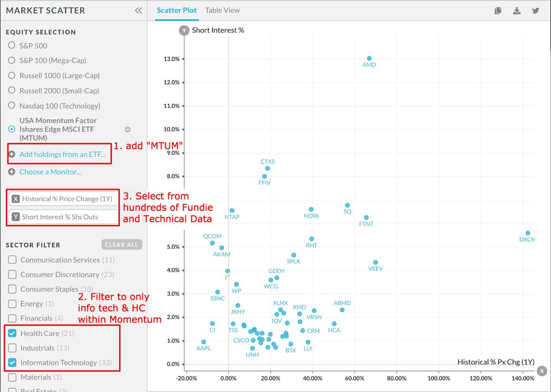Click the HCA data point
551x392 pixels.
pyautogui.click(x=334, y=324)
